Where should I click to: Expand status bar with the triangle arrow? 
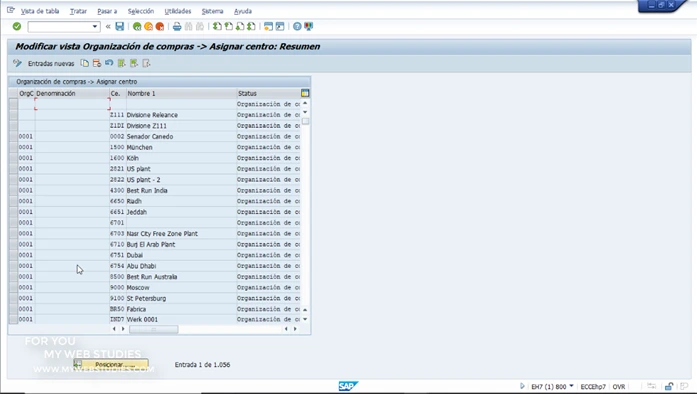[522, 386]
